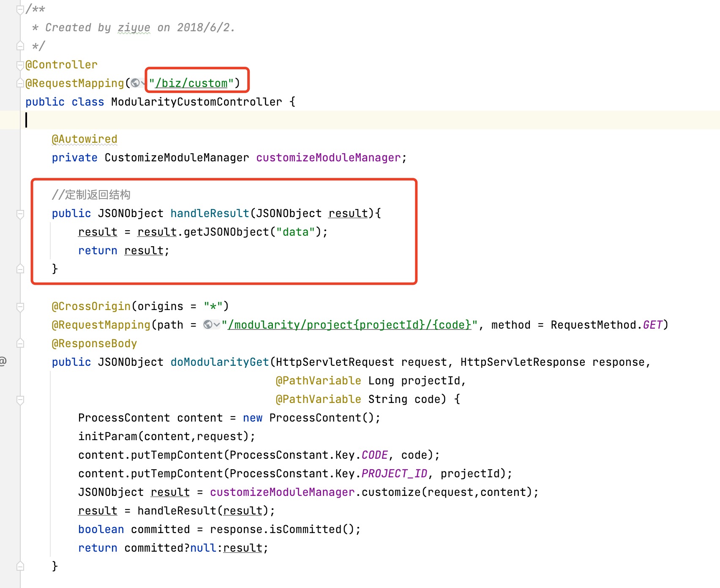
Task: Click the class name "ModularityCustomController"
Action: click(196, 102)
